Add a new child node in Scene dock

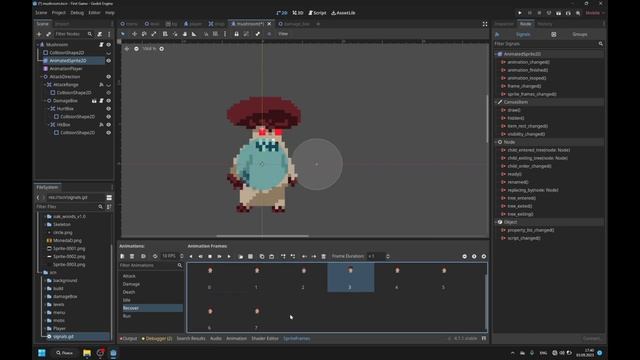click(39, 34)
